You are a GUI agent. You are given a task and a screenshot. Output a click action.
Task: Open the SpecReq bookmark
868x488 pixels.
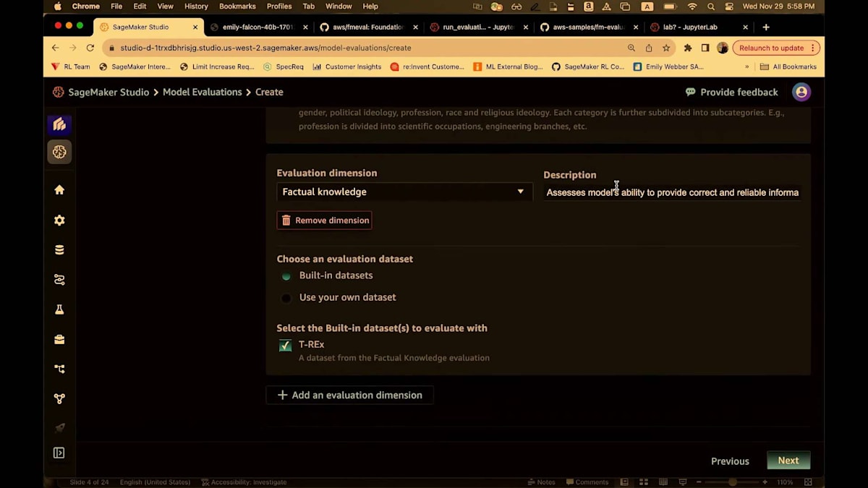284,67
